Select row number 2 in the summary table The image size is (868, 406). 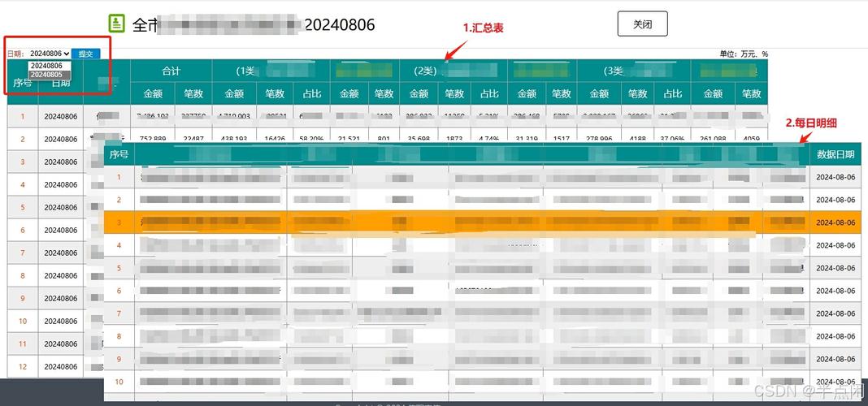click(x=23, y=139)
